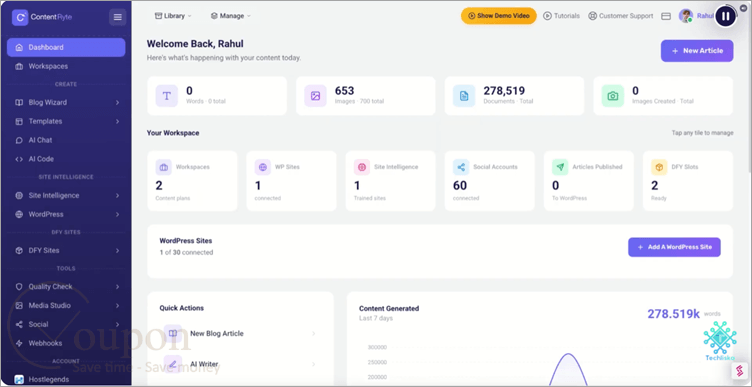Click the Media Studio image icon
The height and width of the screenshot is (387, 752).
coord(19,305)
